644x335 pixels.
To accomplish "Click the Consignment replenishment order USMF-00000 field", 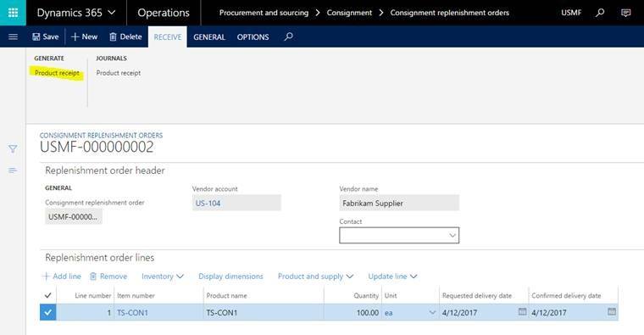I will 74,216.
